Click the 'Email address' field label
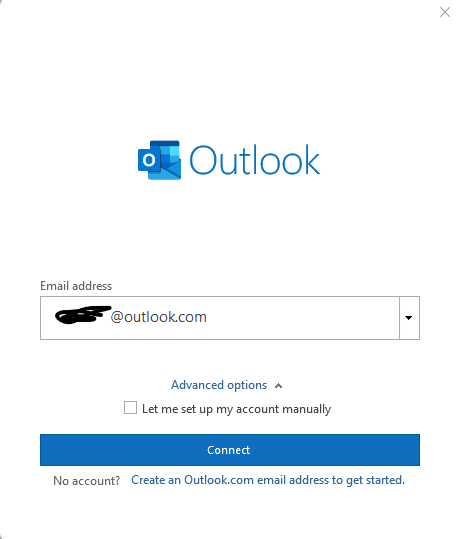Image resolution: width=457 pixels, height=539 pixels. pyautogui.click(x=76, y=286)
